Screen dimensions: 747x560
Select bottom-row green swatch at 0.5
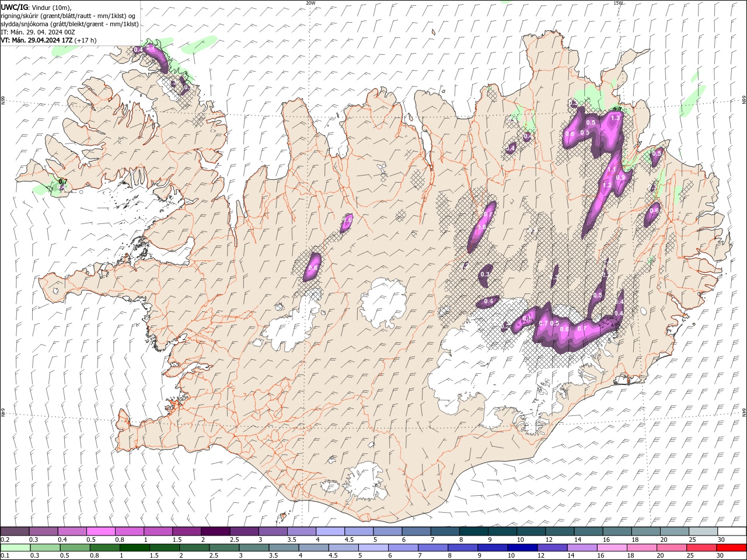[75, 548]
